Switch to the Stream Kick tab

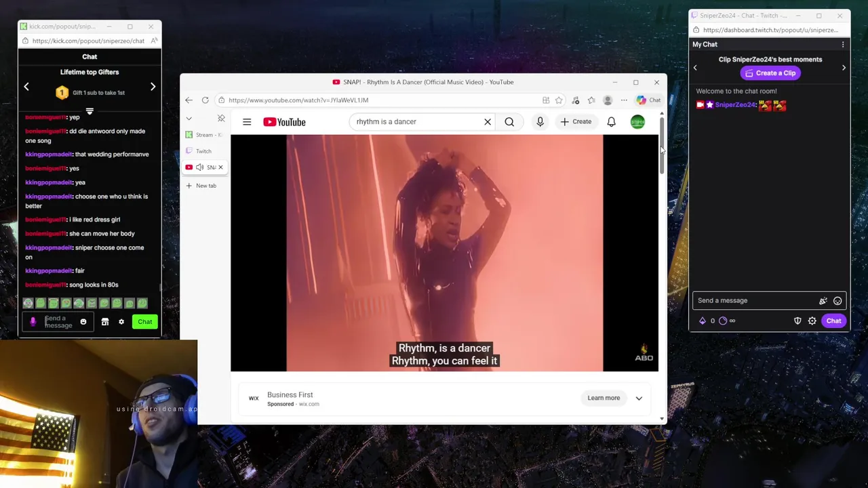(x=204, y=135)
